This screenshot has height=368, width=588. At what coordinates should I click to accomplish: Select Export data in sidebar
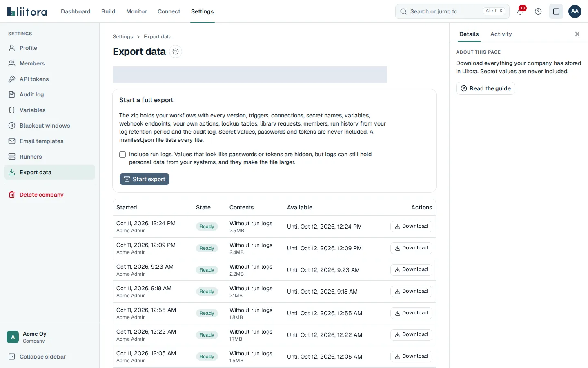[x=49, y=172]
